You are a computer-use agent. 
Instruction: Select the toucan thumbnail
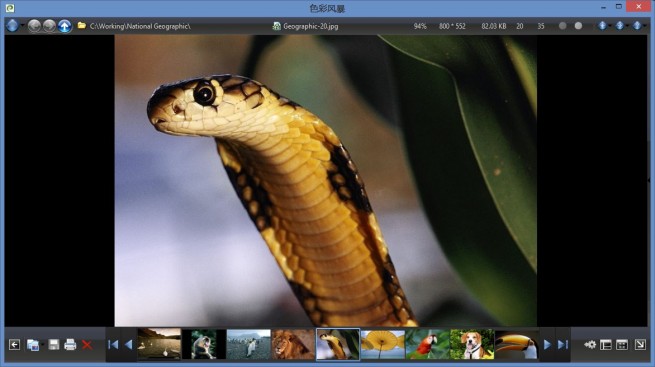[517, 344]
